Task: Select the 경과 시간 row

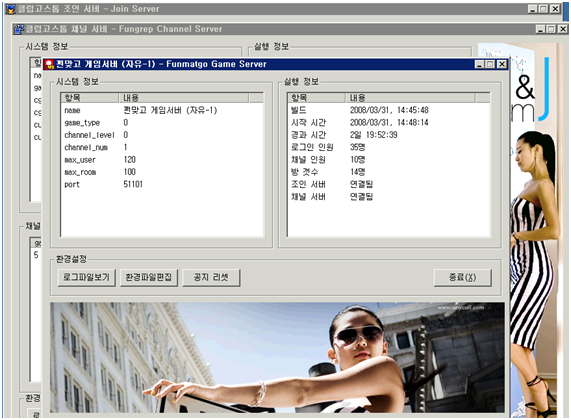Action: (389, 135)
